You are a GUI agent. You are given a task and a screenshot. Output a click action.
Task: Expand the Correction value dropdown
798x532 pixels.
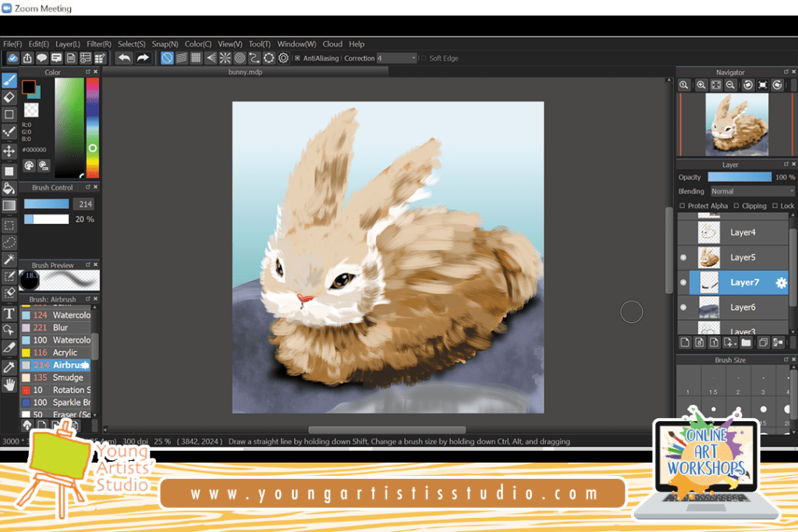(x=413, y=59)
